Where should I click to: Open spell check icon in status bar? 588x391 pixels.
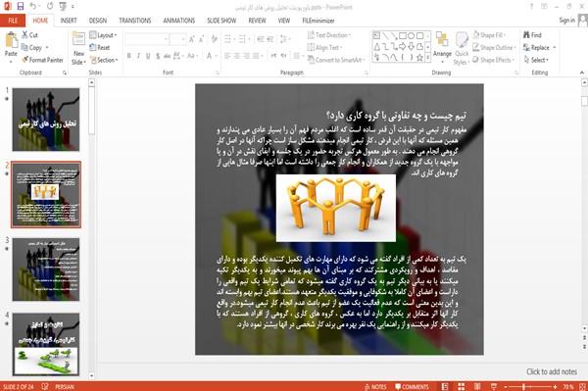[45, 386]
